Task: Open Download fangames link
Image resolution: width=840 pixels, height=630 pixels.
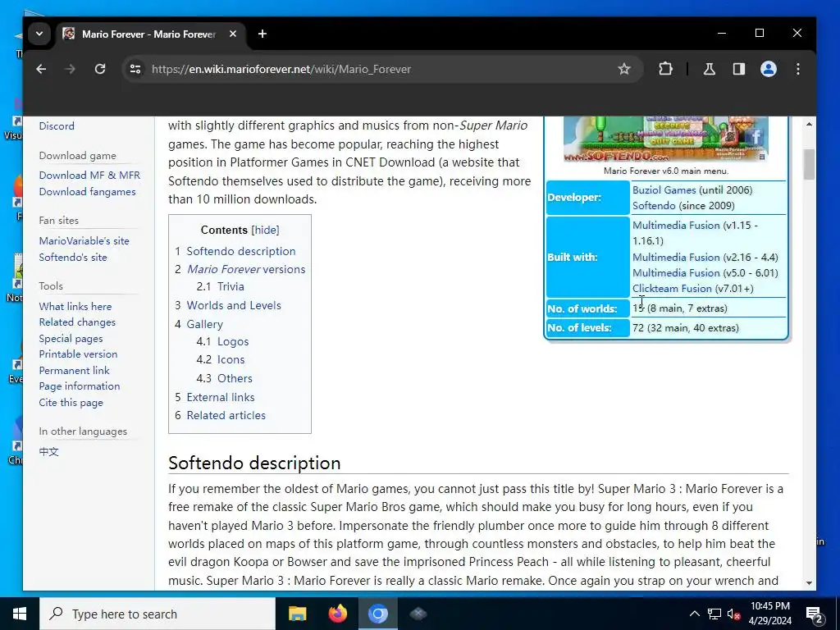Action: [x=87, y=192]
